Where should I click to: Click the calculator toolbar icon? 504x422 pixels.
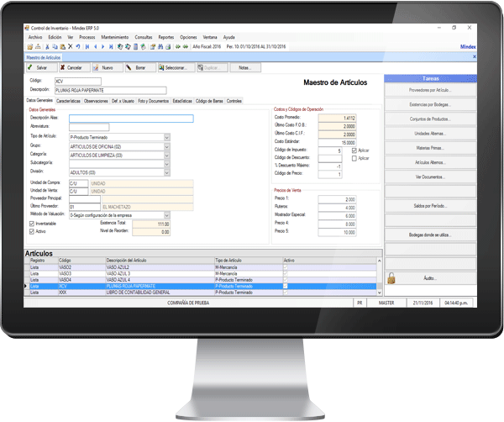(135, 47)
